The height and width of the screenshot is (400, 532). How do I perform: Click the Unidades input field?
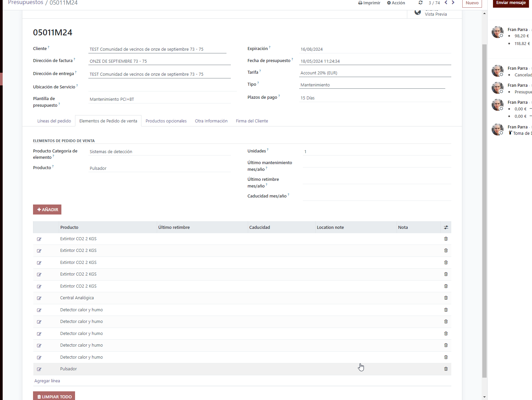pos(376,152)
